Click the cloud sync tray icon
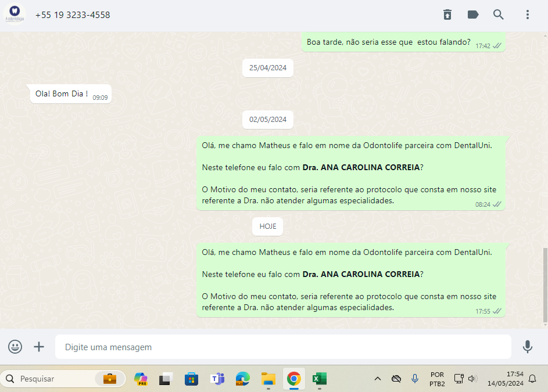Screen dimensions: 548x392 (x=396, y=379)
